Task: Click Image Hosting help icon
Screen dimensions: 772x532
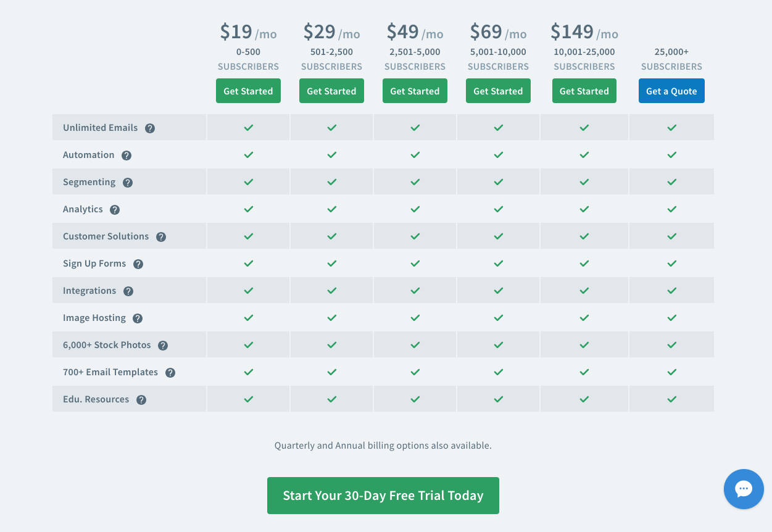Action: (138, 318)
